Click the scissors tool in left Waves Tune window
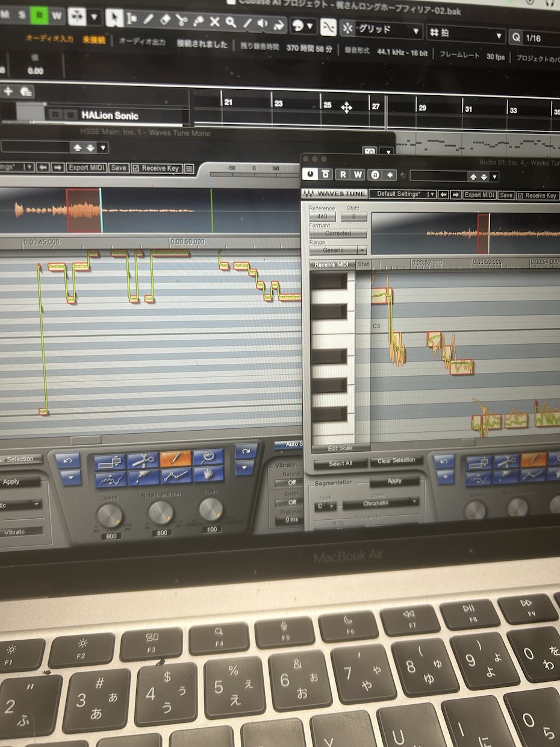 (143, 461)
